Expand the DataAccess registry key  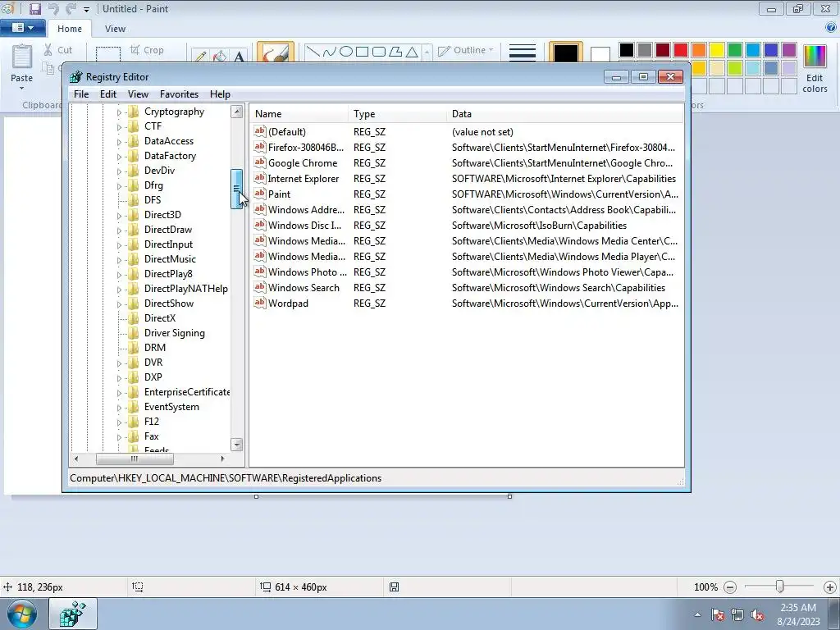pos(119,142)
